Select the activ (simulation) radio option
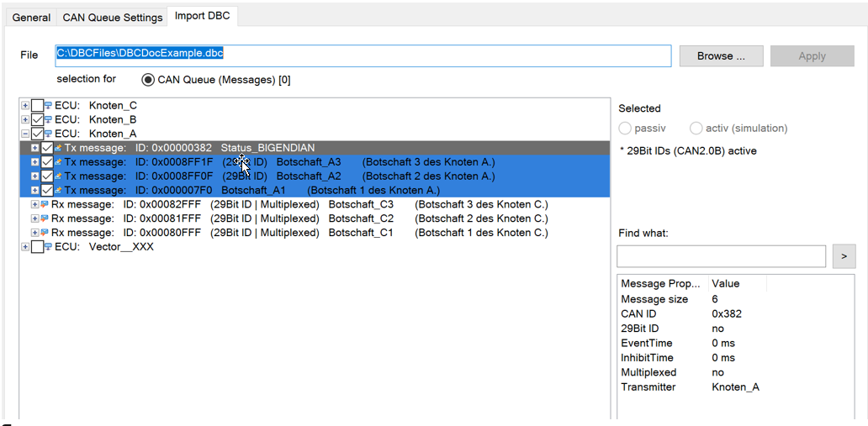 pyautogui.click(x=696, y=129)
